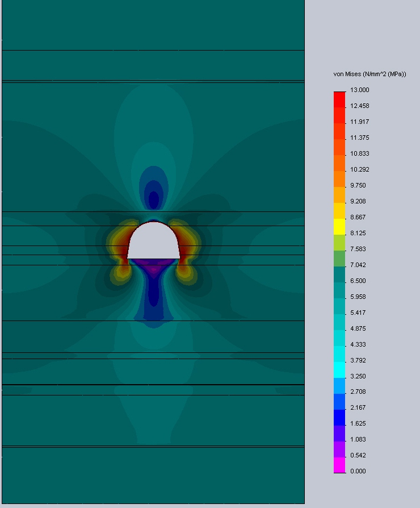The height and width of the screenshot is (508, 420).
Task: Select the 9.208 legend value
Action: click(x=358, y=201)
